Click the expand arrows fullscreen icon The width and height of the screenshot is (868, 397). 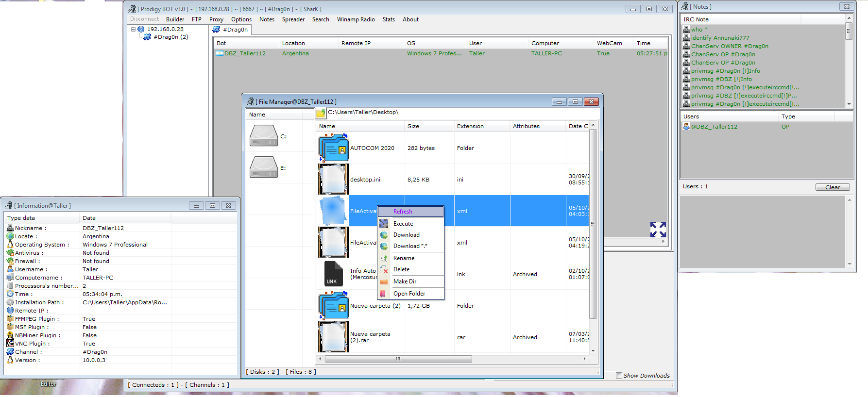pyautogui.click(x=658, y=230)
